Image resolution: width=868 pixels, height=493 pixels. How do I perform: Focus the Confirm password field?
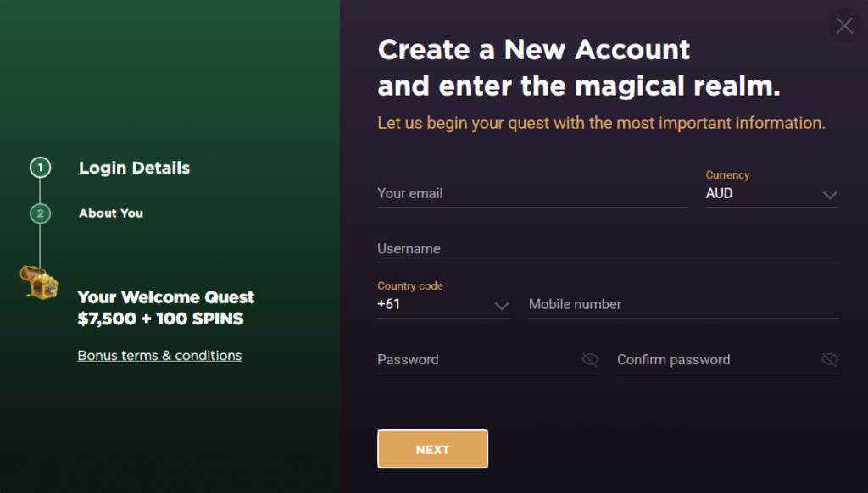[727, 360]
